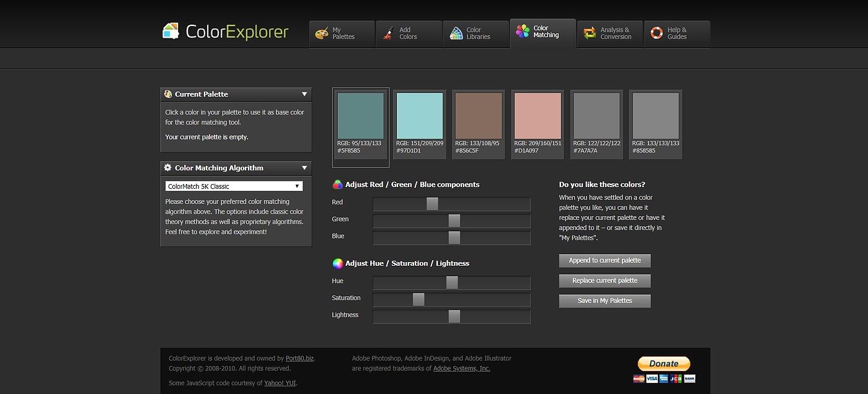Open the Port80.biz link in footer
868x394 pixels.
pyautogui.click(x=299, y=358)
